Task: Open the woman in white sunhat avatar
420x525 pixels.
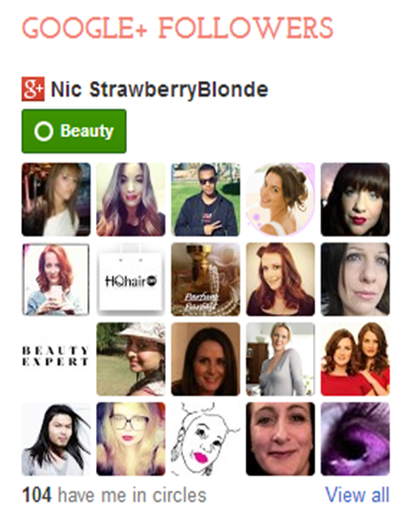Action: [x=131, y=359]
